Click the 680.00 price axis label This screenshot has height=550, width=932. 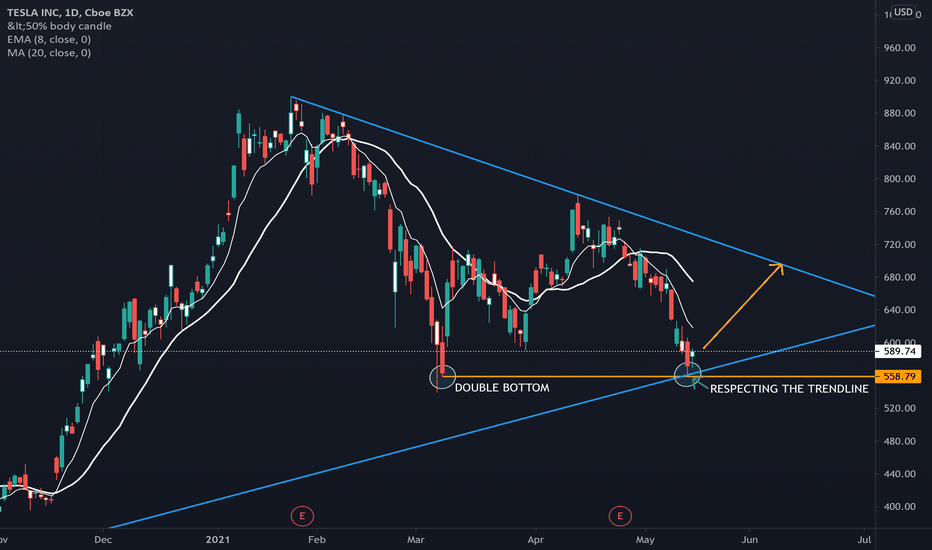900,277
